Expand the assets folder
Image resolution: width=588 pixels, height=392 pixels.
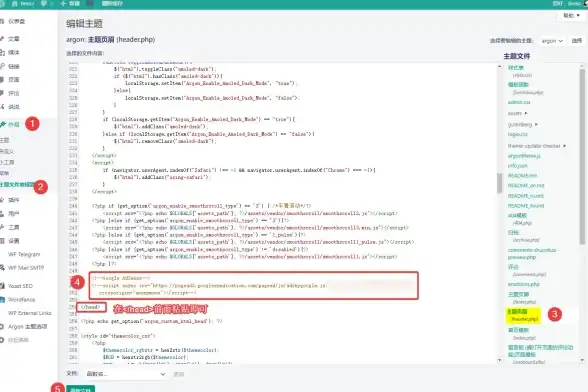point(518,113)
